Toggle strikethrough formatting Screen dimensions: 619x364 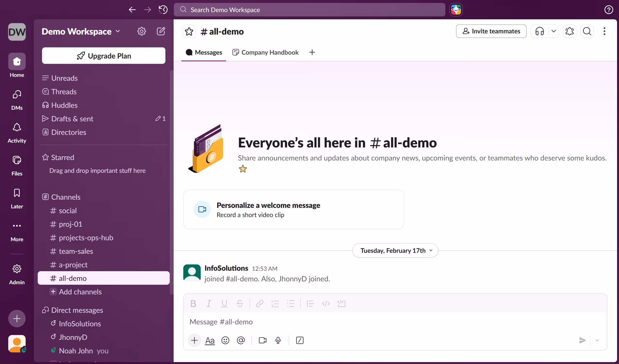point(240,304)
